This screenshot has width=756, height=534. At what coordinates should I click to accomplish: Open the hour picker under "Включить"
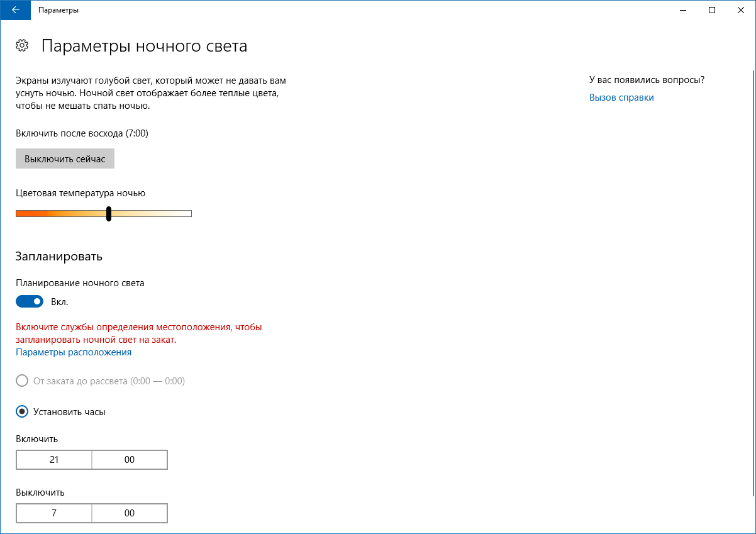[54, 460]
